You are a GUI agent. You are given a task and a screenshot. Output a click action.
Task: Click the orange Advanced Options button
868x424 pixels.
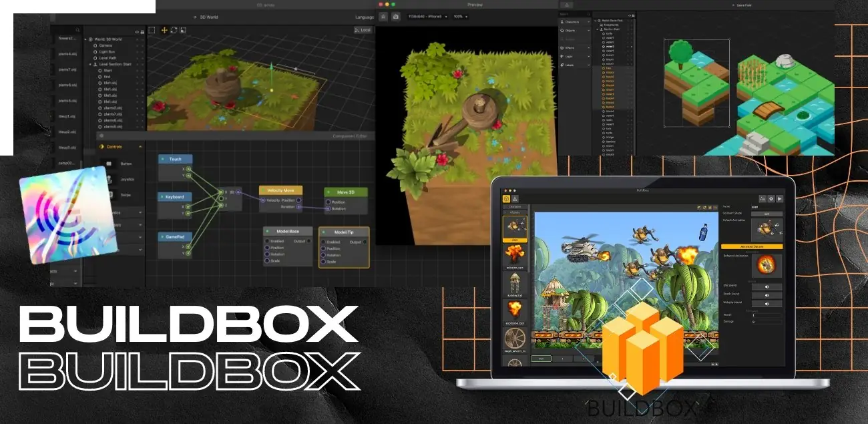coord(752,246)
